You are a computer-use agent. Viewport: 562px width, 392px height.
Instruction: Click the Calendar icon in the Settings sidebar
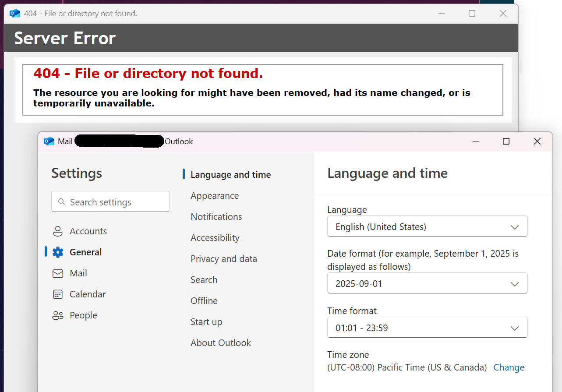pyautogui.click(x=58, y=294)
